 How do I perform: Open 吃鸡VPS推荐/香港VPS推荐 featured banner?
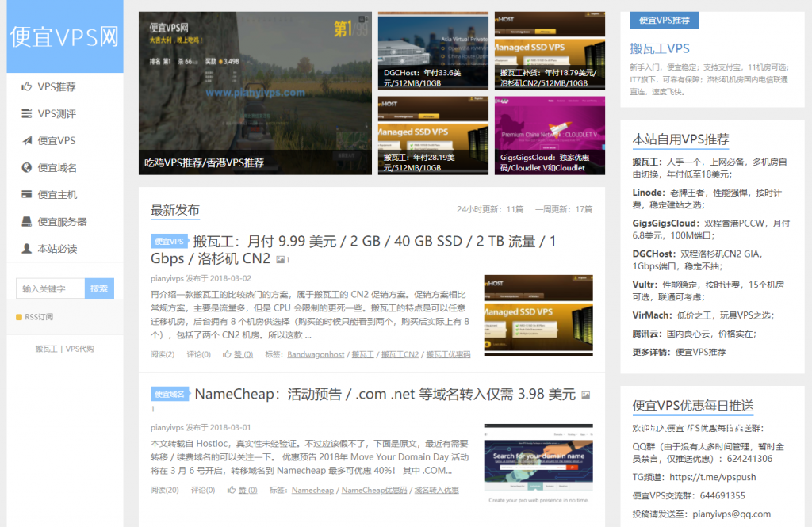(x=255, y=94)
